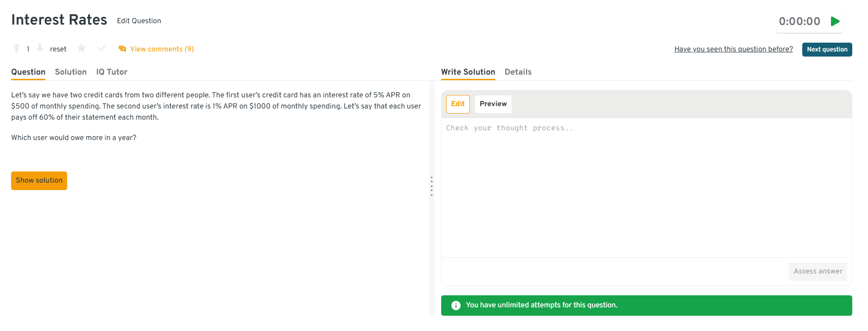
Task: Start the timer with the green play button
Action: pyautogui.click(x=835, y=21)
